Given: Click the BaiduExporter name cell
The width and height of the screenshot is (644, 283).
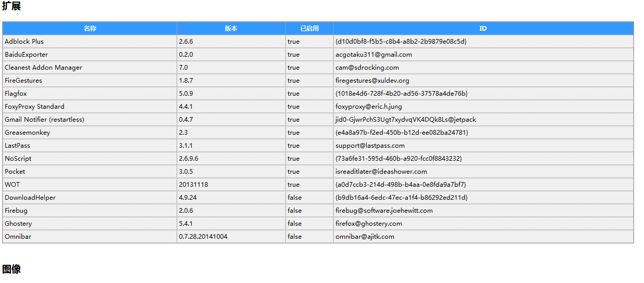Looking at the screenshot, I should (x=89, y=55).
